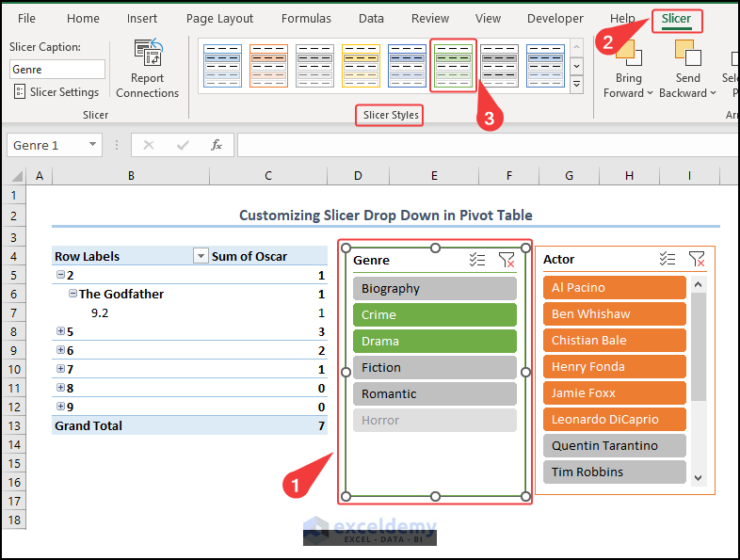740x560 pixels.
Task: Select Al Pacino in Actor slicer
Action: [615, 287]
